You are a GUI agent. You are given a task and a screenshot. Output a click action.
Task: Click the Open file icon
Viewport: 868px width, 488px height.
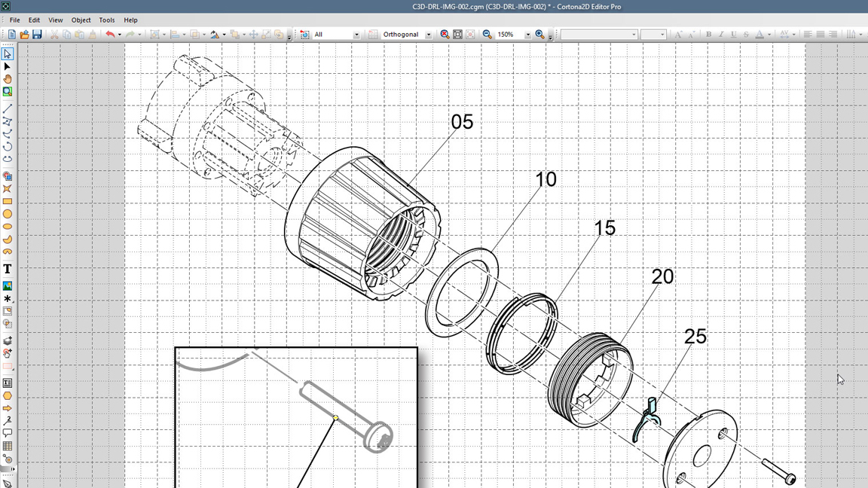point(24,35)
